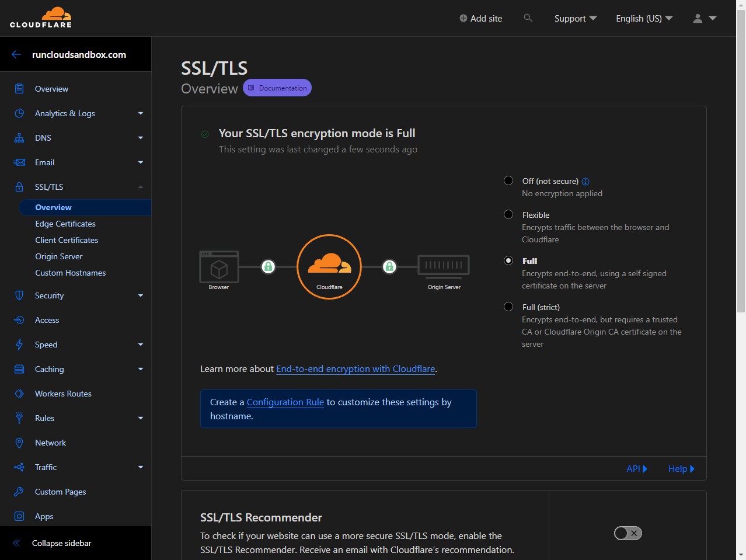The image size is (746, 560).
Task: Click the page vertical scrollbar thumb
Action: (741, 161)
